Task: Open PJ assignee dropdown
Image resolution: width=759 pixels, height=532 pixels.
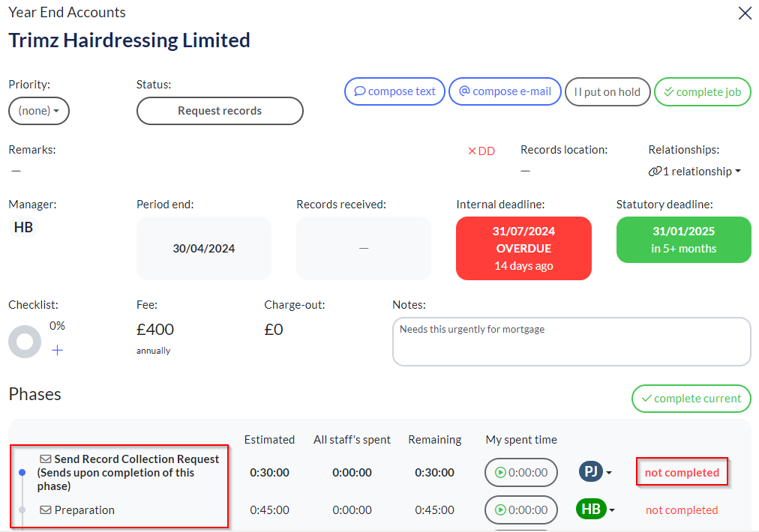Action: (595, 471)
